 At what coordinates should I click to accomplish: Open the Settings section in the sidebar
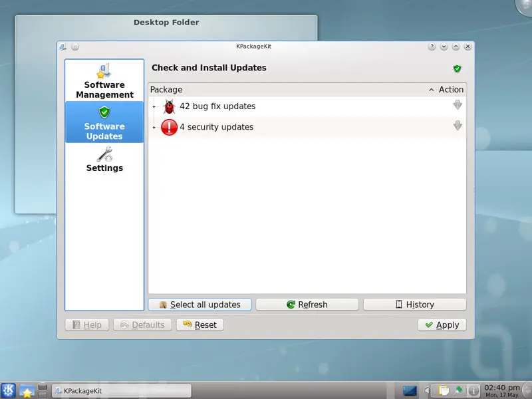tap(104, 159)
